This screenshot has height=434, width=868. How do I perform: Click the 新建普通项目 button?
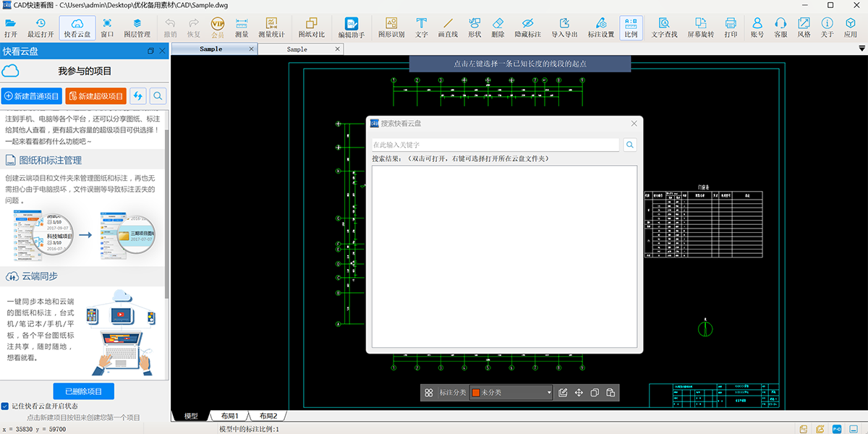click(x=31, y=96)
